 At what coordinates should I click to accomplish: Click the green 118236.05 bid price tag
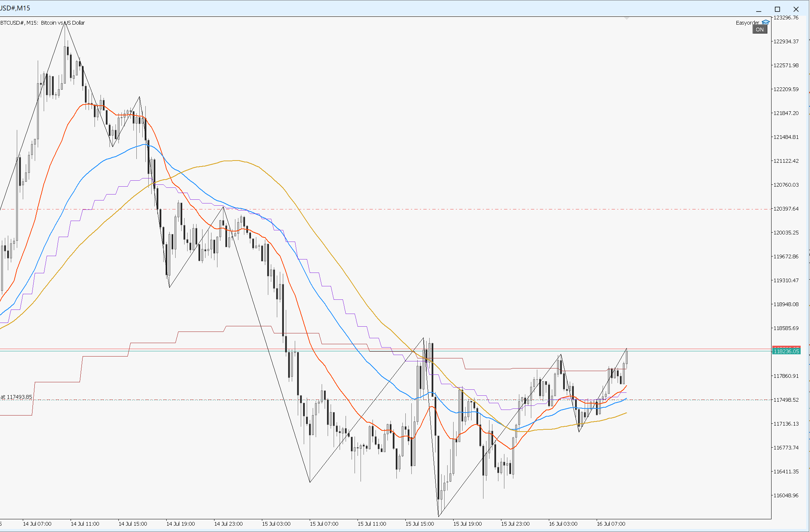(x=786, y=351)
